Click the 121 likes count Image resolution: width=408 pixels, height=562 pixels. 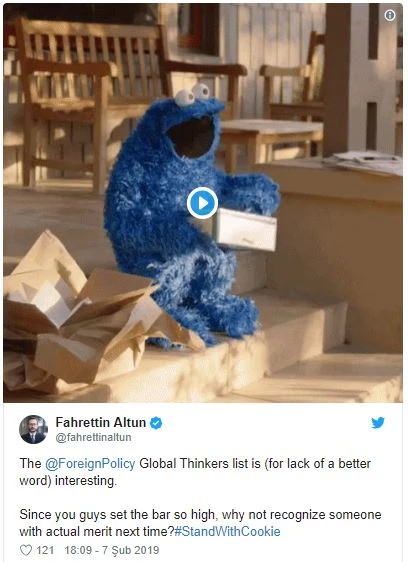click(45, 550)
